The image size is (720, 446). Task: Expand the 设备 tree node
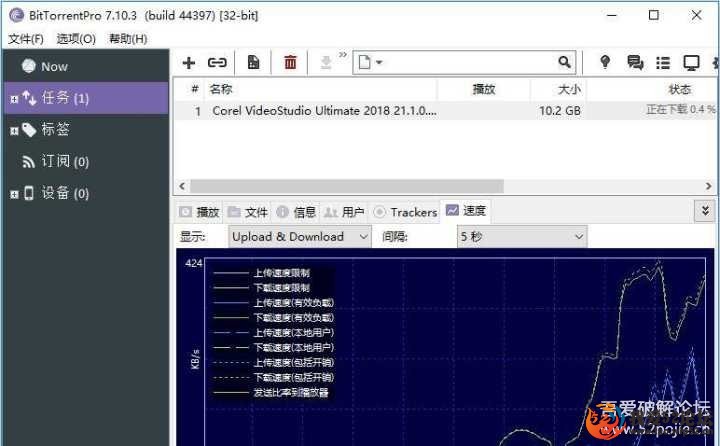point(14,195)
